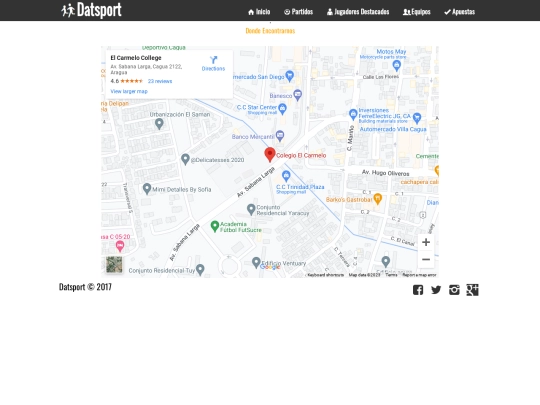Click the C.C Trinidad Plaza marker
This screenshot has height=405, width=540.
coord(286,176)
